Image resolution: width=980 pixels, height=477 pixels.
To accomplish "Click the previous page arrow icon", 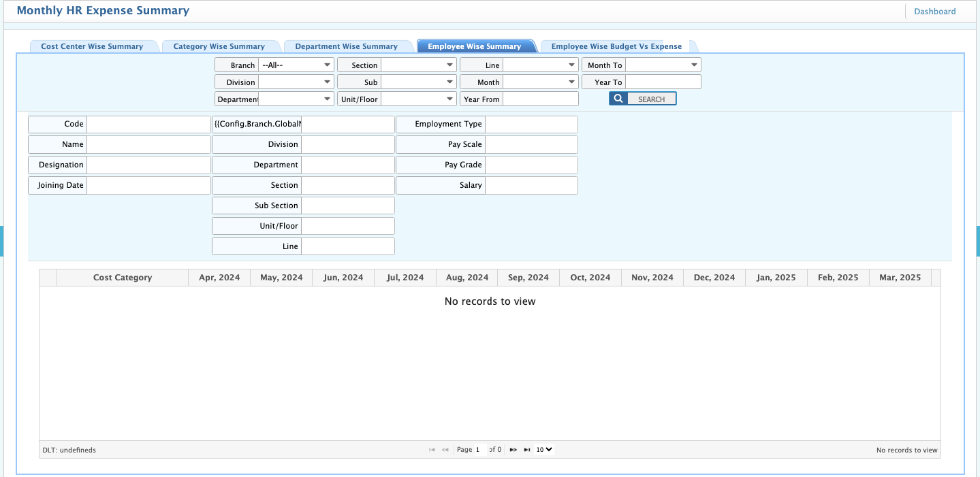I will pos(445,449).
